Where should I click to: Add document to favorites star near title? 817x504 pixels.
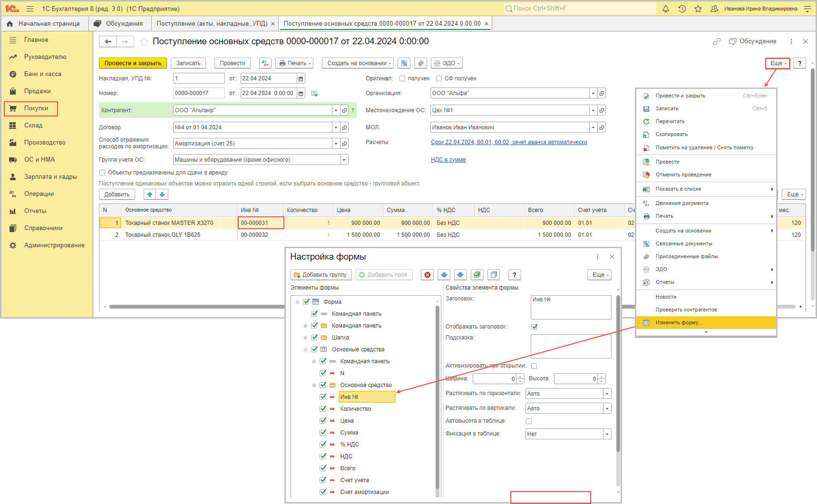point(144,42)
